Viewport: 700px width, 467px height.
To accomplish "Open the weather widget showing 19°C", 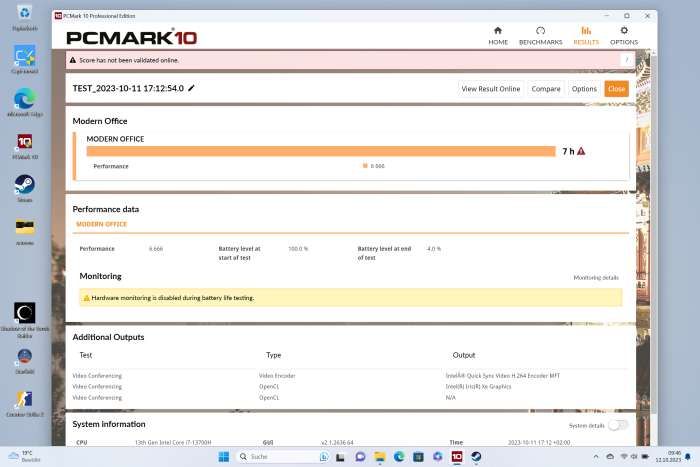I will coord(25,456).
